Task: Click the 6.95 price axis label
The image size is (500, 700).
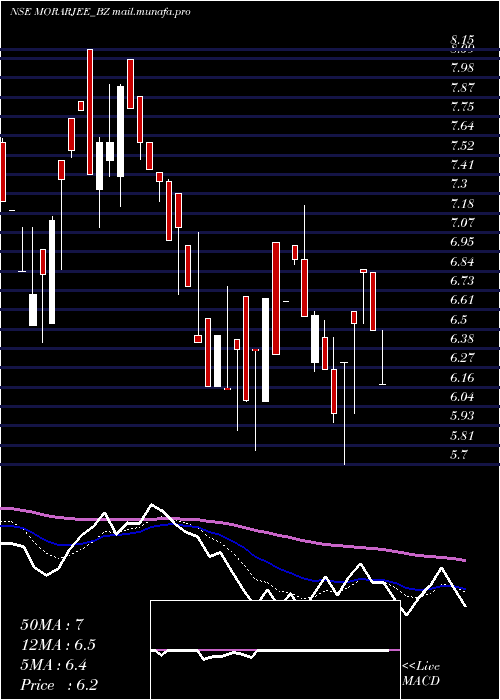Action: pyautogui.click(x=462, y=242)
